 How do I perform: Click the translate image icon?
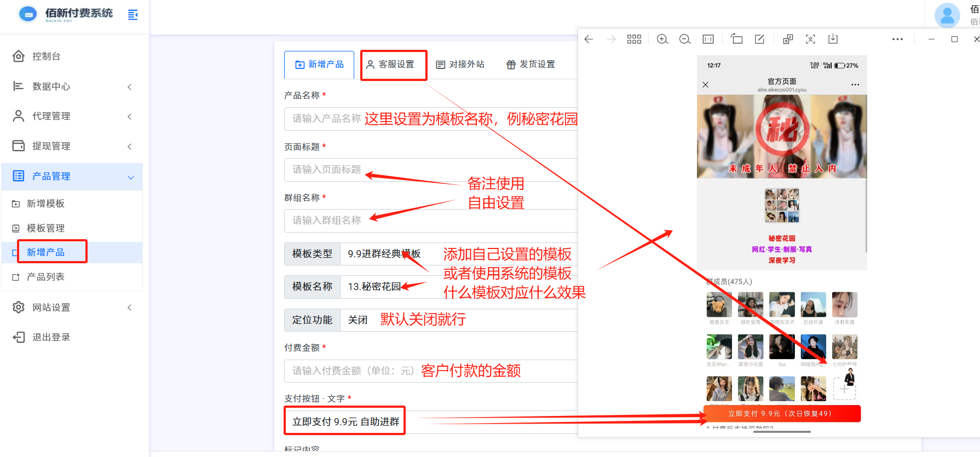[x=788, y=39]
